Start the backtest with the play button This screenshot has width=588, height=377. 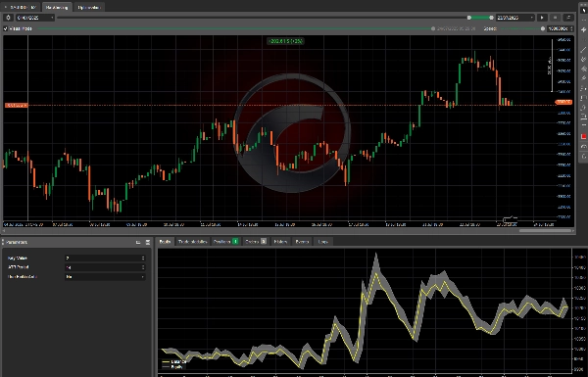(x=542, y=18)
